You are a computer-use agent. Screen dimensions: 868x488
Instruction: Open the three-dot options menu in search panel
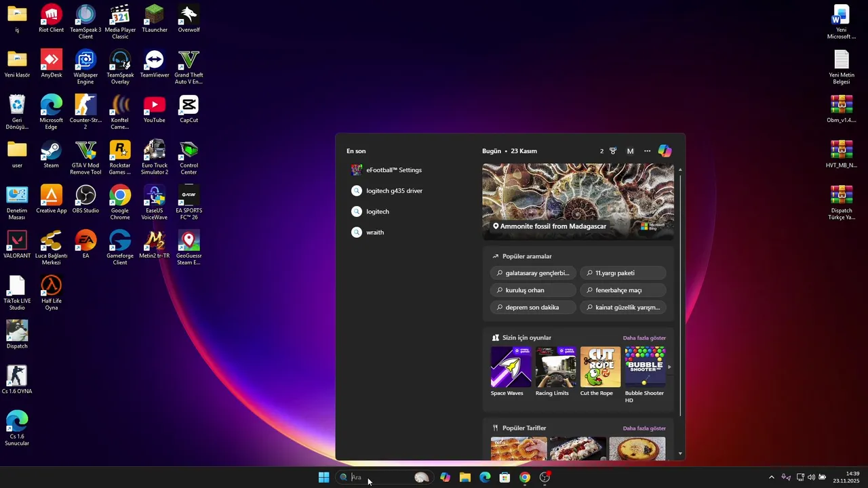[647, 151]
